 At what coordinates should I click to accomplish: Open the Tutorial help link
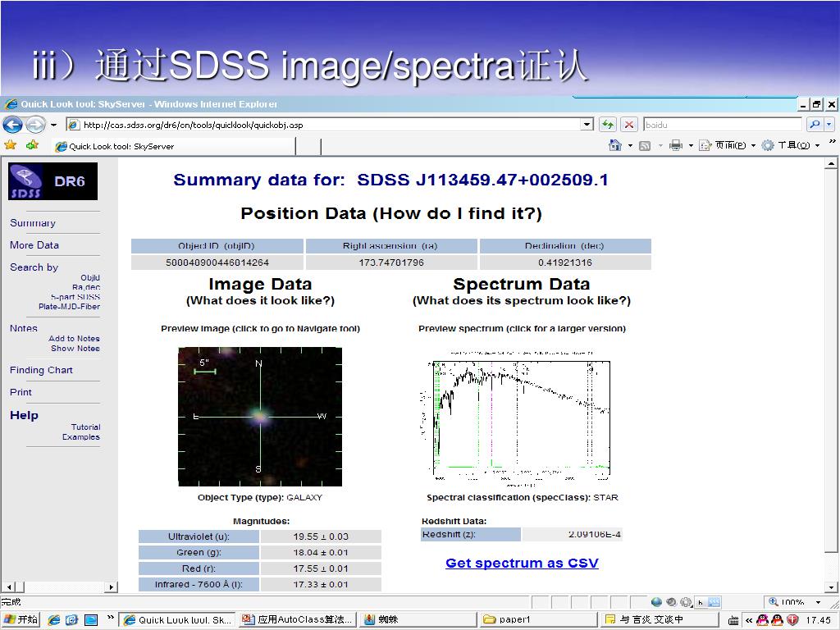[85, 427]
